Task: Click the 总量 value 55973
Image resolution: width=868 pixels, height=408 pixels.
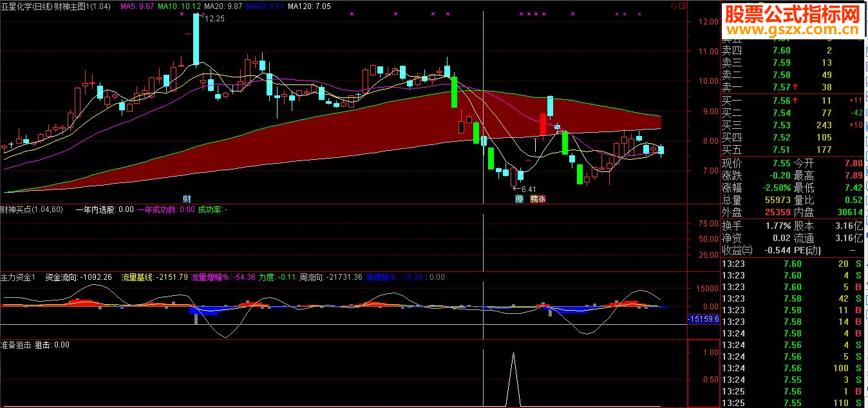Action: click(x=777, y=200)
